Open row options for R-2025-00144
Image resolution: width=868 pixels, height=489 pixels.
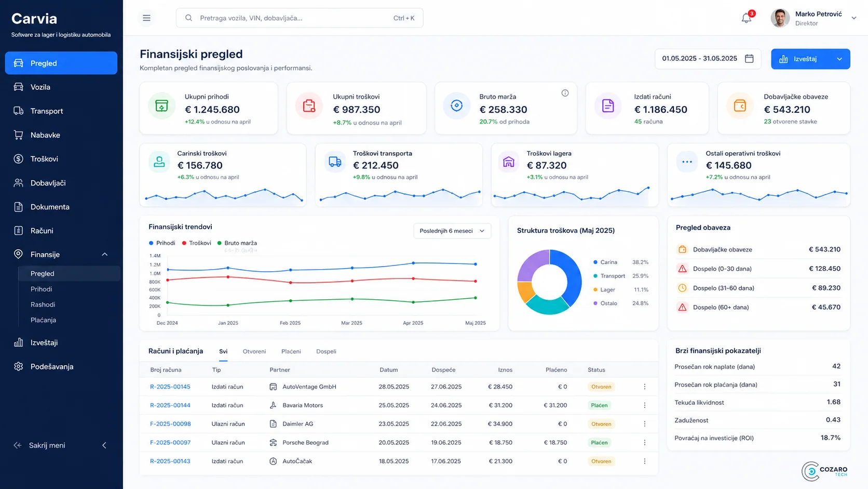(645, 405)
